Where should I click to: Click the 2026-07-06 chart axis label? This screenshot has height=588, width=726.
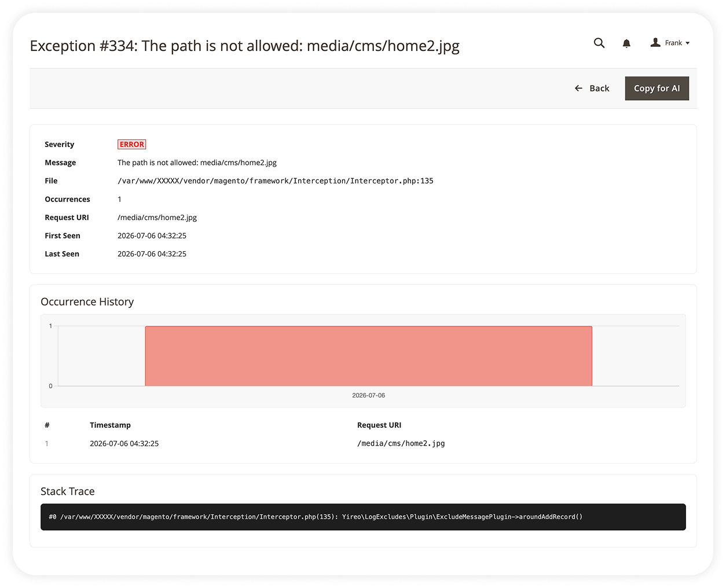[x=369, y=396]
